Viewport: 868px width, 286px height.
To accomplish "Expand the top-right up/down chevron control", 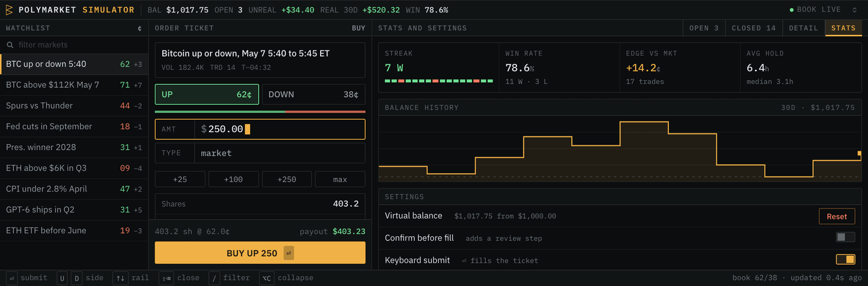I will 854,10.
